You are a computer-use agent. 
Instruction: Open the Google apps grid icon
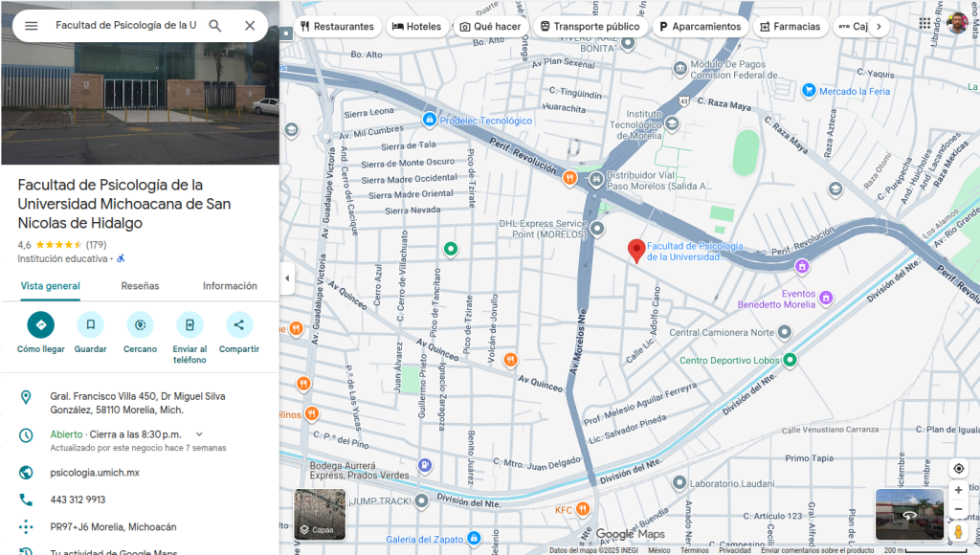pyautogui.click(x=925, y=23)
